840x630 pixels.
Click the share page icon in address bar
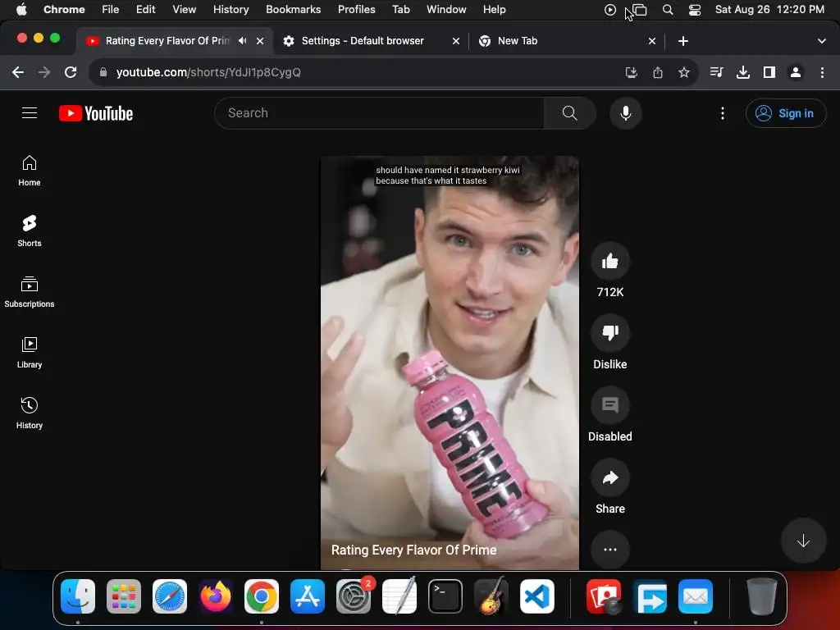coord(658,72)
